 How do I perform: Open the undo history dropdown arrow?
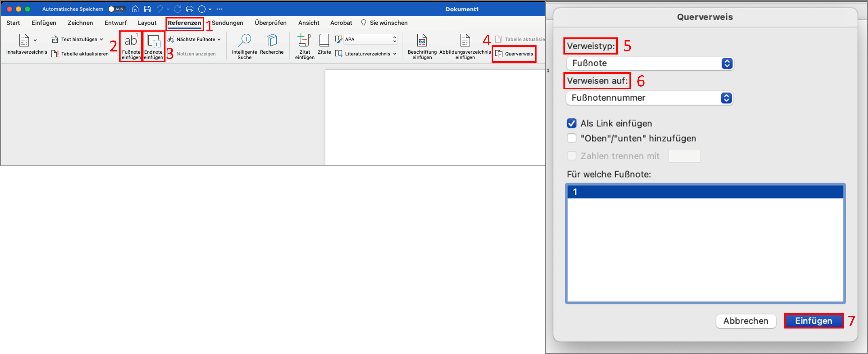[x=168, y=9]
